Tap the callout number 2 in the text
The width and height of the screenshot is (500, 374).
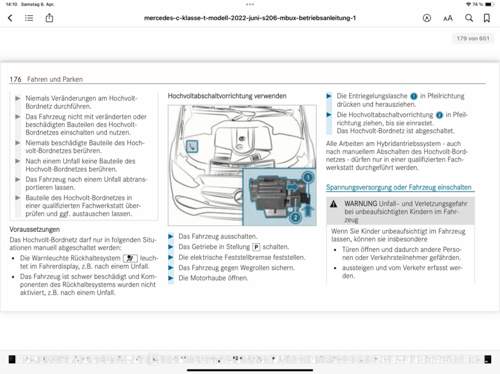click(439, 115)
